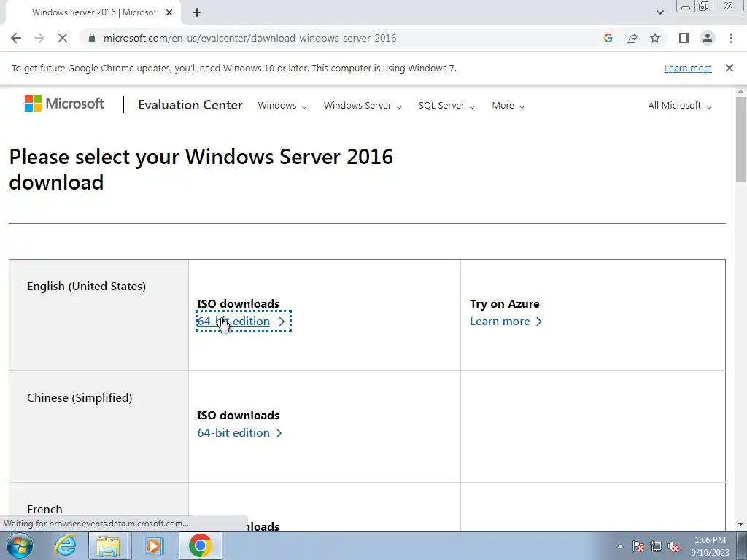Click the page vertical scrollbar thumb
This screenshot has width=747, height=560.
pos(740,139)
